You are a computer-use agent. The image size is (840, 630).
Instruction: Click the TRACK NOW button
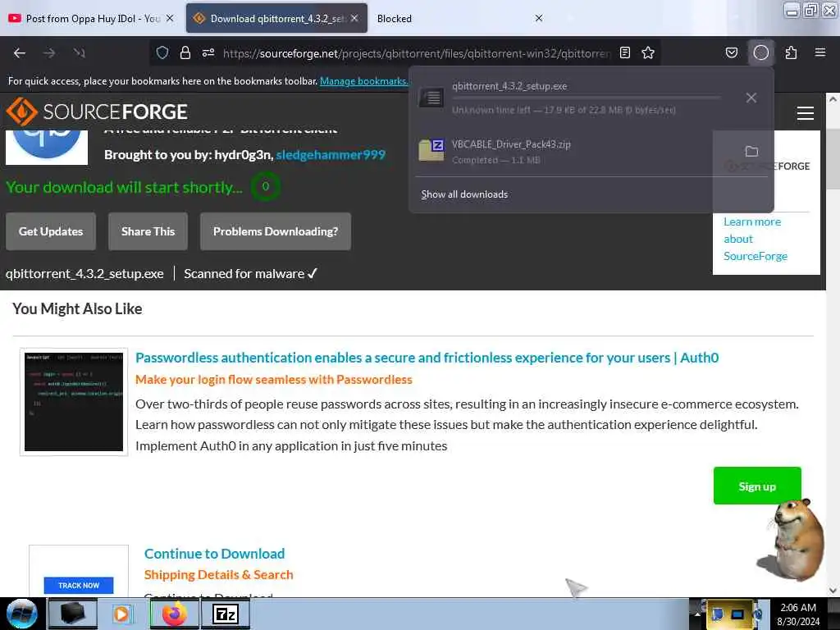[79, 586]
